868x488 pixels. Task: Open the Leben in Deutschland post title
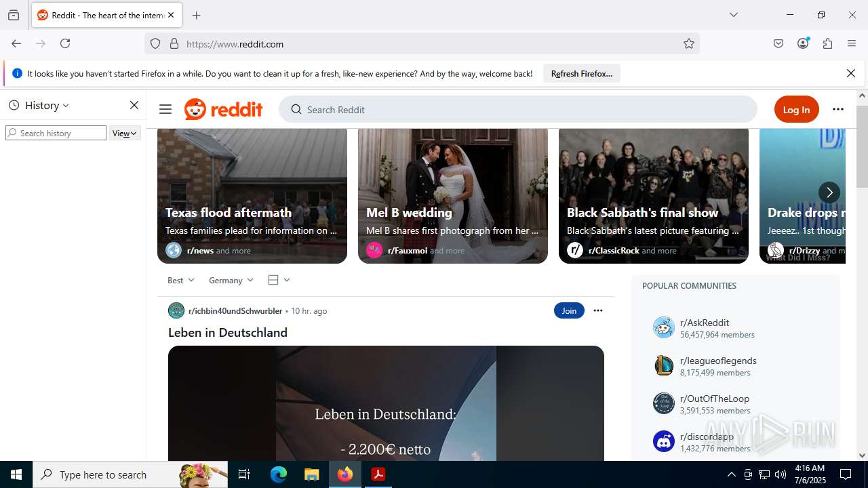228,332
